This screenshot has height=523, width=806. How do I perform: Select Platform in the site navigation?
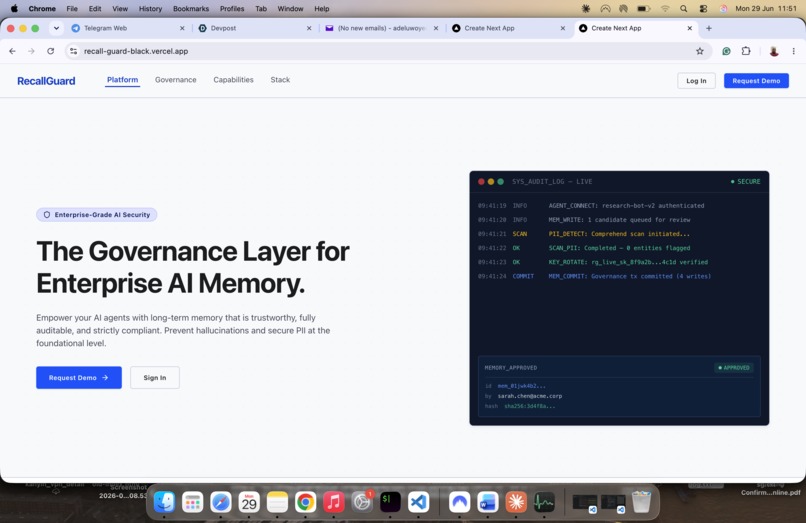point(122,80)
